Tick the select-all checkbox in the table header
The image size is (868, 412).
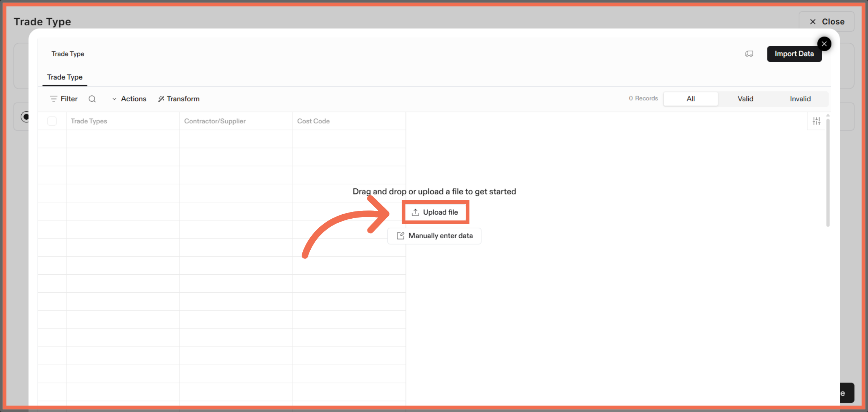[x=52, y=121]
